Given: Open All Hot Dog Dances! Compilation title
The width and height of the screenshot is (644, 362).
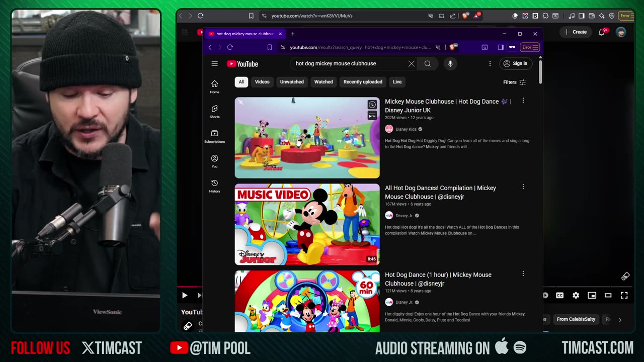Looking at the screenshot, I should pyautogui.click(x=440, y=192).
